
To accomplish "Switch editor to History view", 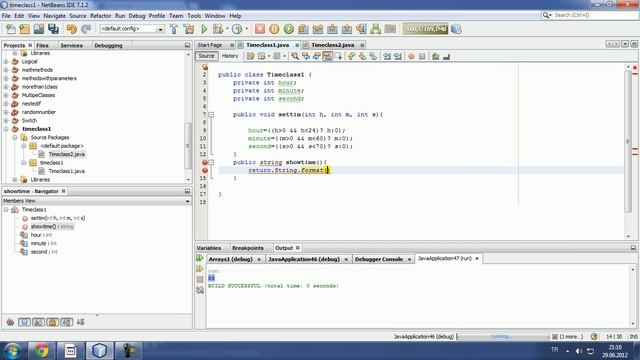I will pyautogui.click(x=230, y=56).
